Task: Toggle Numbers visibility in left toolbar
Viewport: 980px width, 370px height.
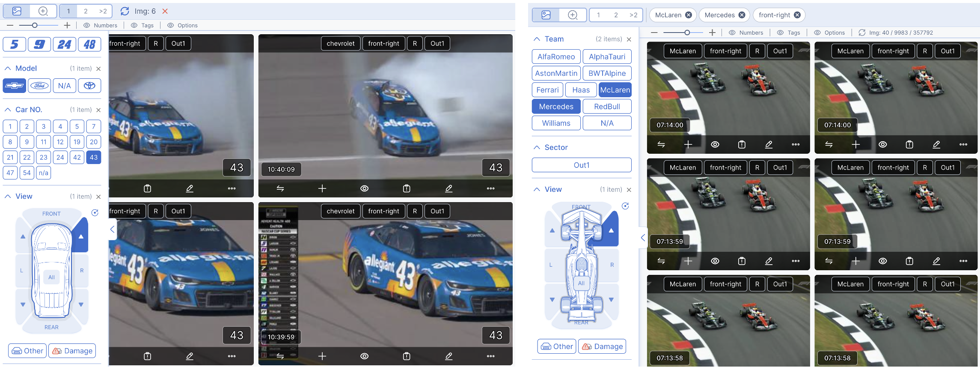Action: pyautogui.click(x=100, y=25)
